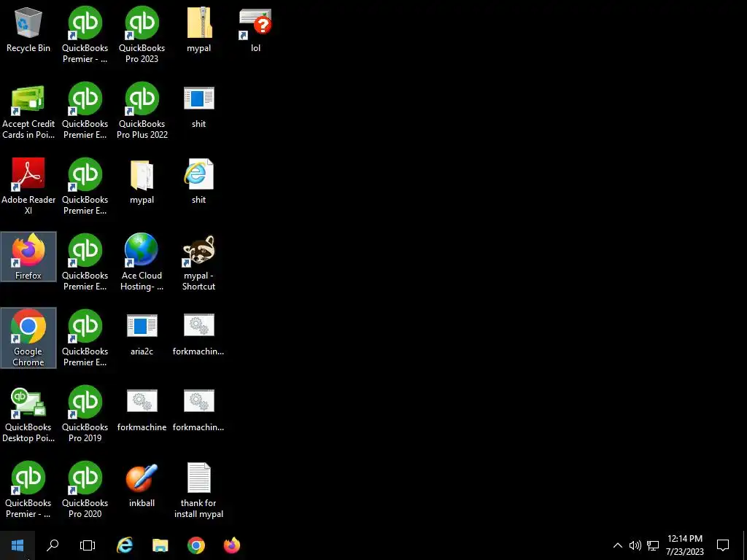Select the inkball desktop icon
The height and width of the screenshot is (560, 747).
pyautogui.click(x=142, y=485)
